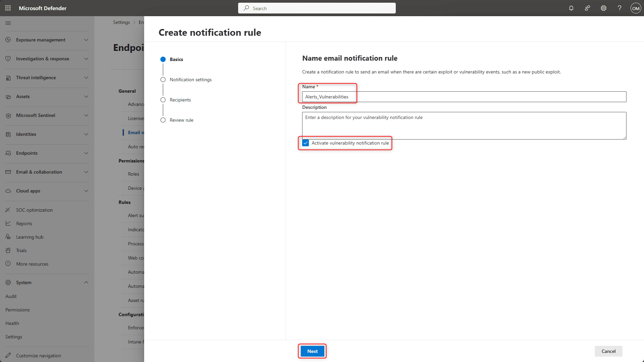644x362 pixels.
Task: Open the OM account avatar
Action: click(x=636, y=8)
